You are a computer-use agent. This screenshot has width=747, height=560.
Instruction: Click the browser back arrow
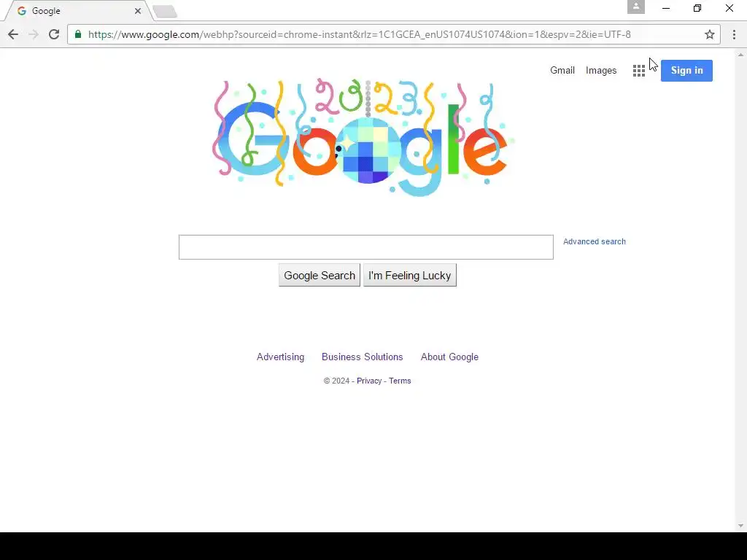pos(13,34)
